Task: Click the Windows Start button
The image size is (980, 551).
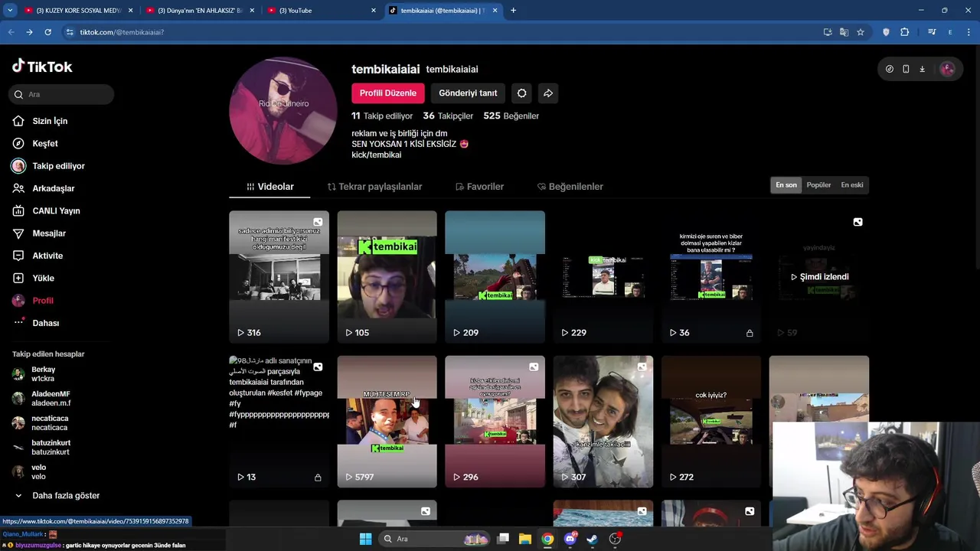Action: coord(365,539)
